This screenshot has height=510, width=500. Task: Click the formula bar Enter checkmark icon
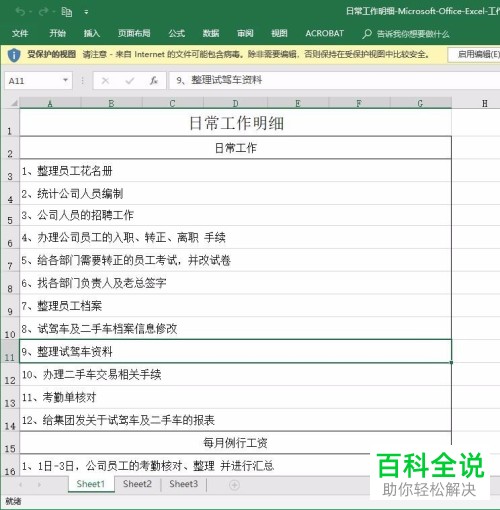click(x=129, y=81)
